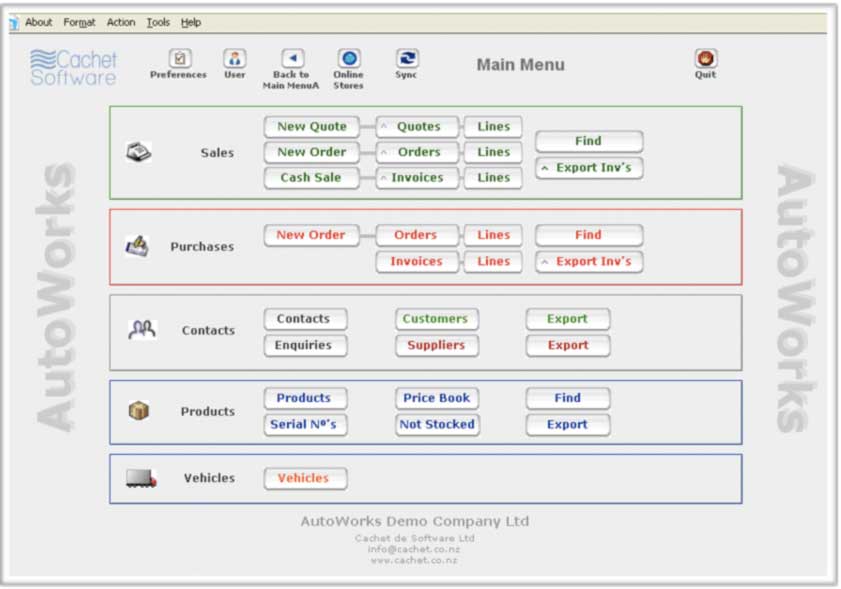Click Export in the Products section

pyautogui.click(x=568, y=424)
